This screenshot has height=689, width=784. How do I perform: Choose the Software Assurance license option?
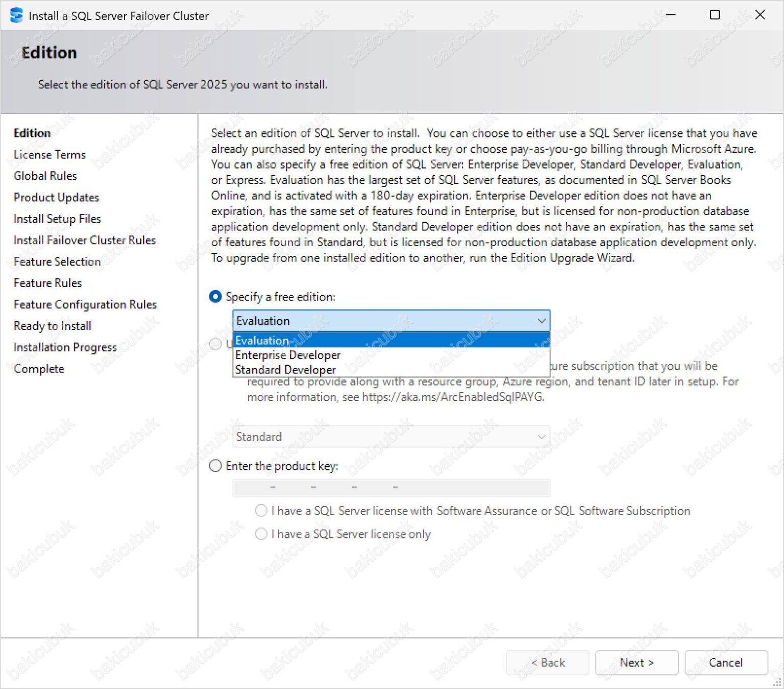point(261,510)
